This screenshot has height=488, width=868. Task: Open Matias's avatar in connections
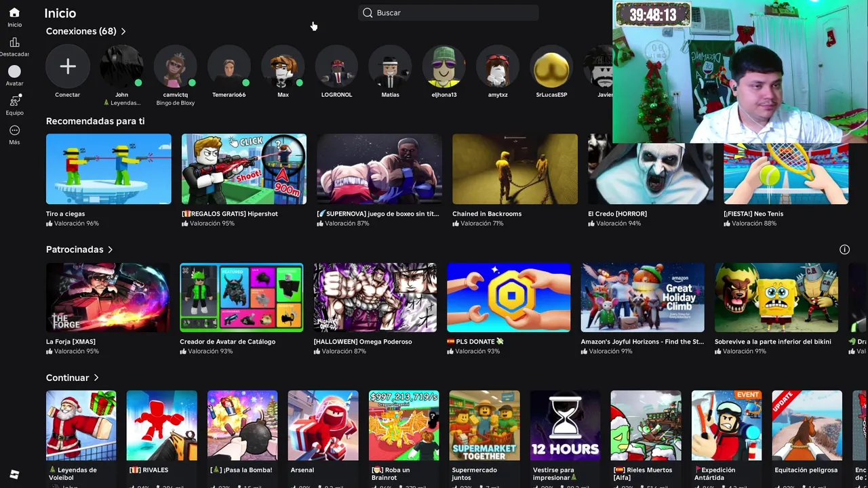[390, 66]
